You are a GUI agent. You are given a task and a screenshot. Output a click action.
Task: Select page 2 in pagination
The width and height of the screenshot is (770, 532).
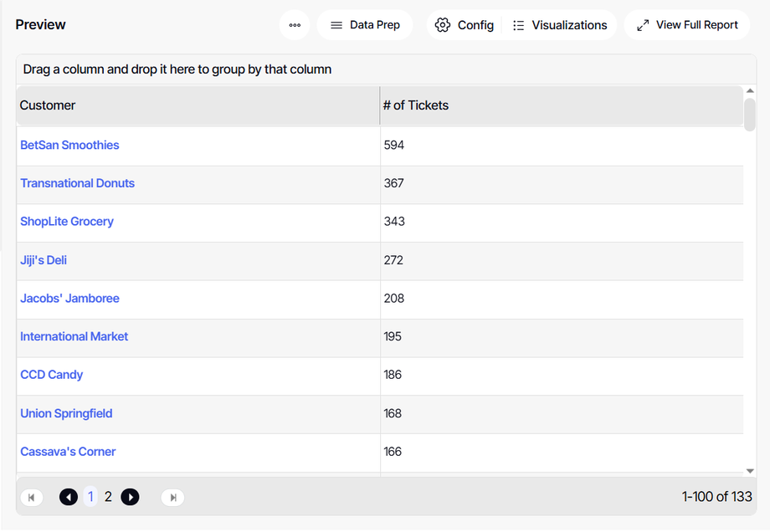108,497
